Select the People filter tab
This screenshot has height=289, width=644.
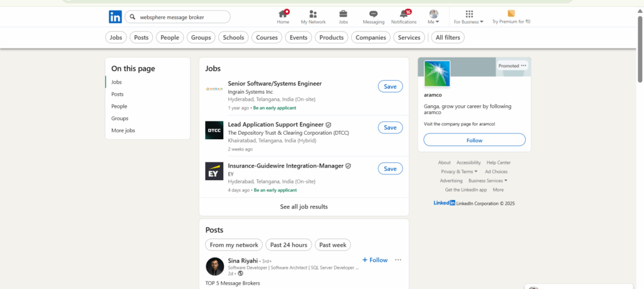pyautogui.click(x=170, y=38)
